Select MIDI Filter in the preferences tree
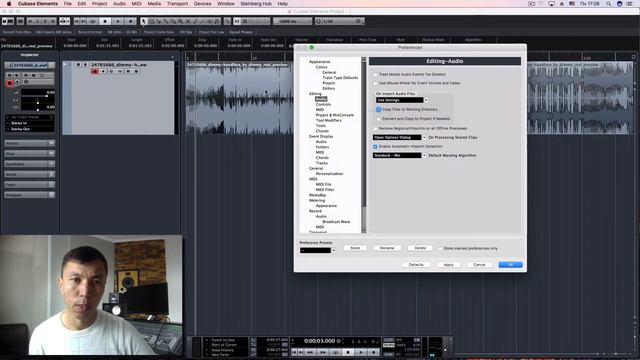Image resolution: width=640 pixels, height=360 pixels. tap(325, 190)
